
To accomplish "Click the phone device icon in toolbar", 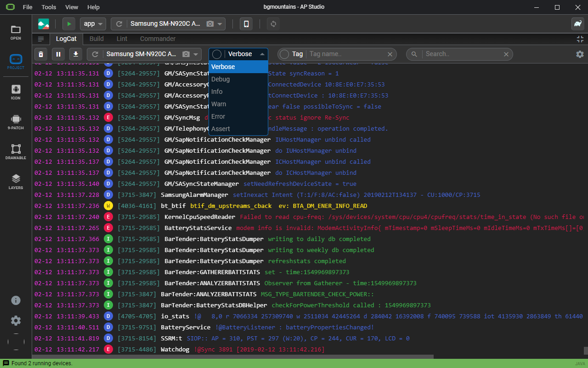I will pos(246,24).
